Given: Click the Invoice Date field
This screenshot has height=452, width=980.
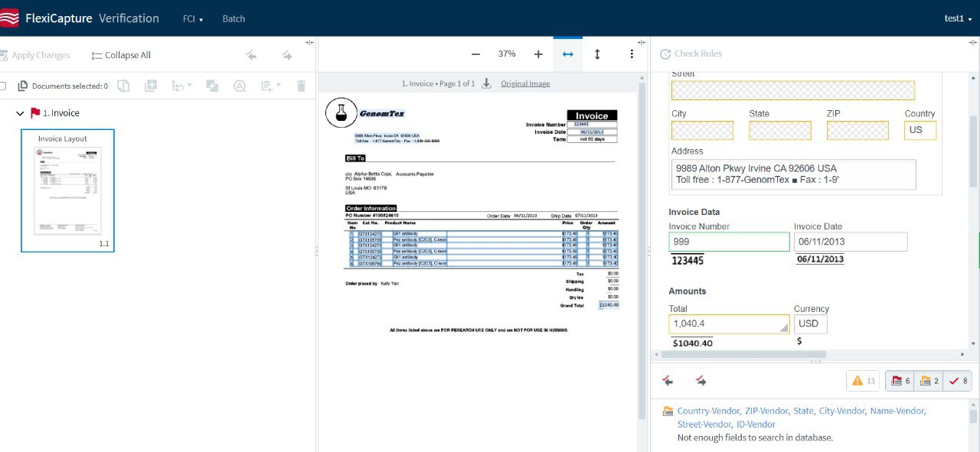Looking at the screenshot, I should pos(851,242).
